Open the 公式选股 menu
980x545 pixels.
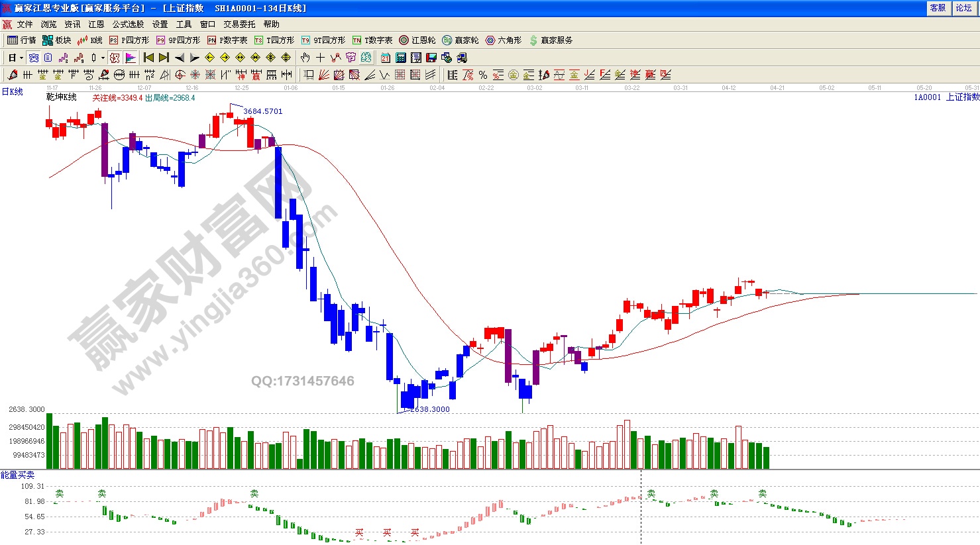[128, 24]
